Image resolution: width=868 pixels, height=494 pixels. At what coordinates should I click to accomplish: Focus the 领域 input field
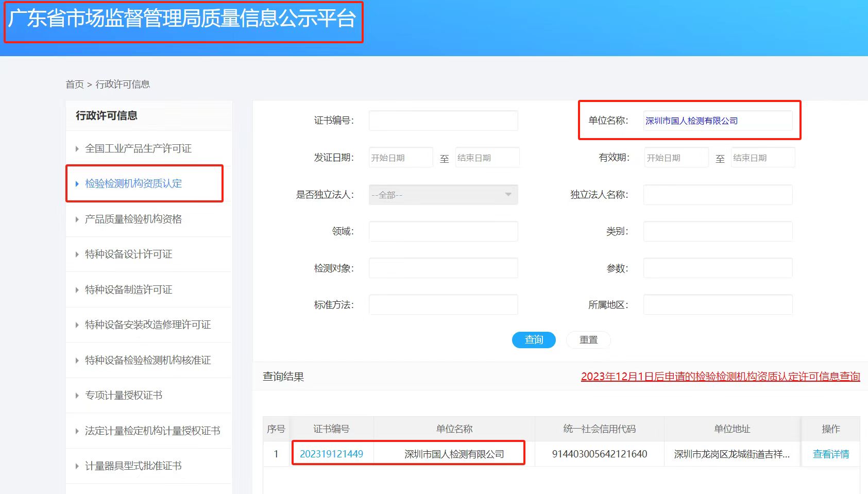click(x=444, y=231)
